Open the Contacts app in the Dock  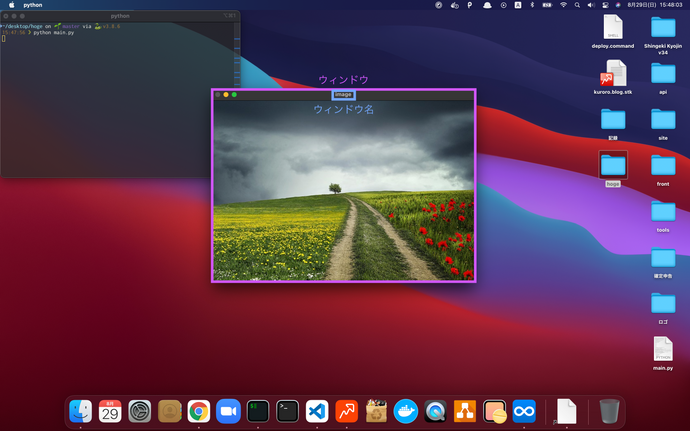(x=169, y=411)
